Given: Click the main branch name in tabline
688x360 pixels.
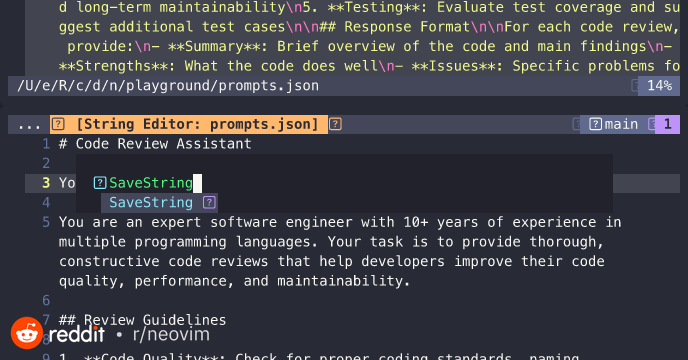Looking at the screenshot, I should [621, 124].
